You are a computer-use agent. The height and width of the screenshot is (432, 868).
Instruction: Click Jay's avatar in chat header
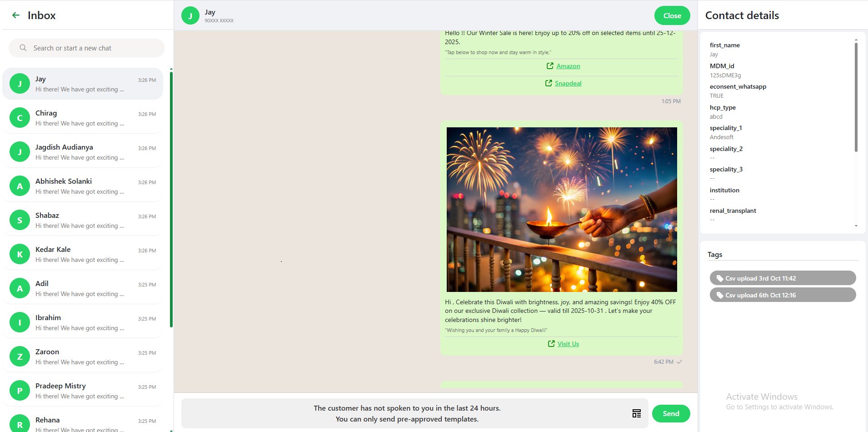(190, 15)
